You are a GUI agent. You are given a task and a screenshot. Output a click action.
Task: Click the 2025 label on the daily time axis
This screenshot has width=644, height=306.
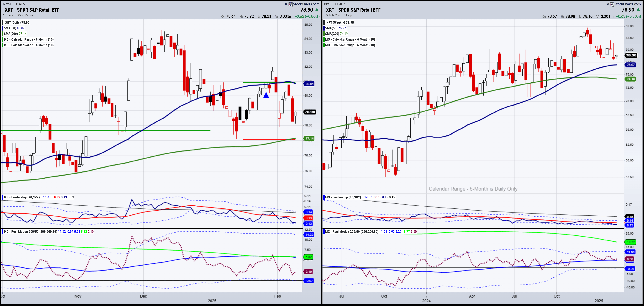[x=212, y=301]
